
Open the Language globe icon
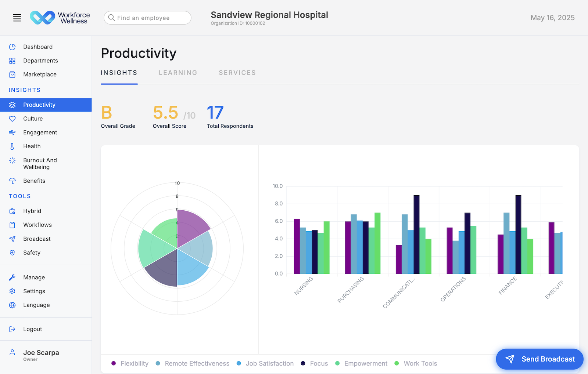(12, 305)
